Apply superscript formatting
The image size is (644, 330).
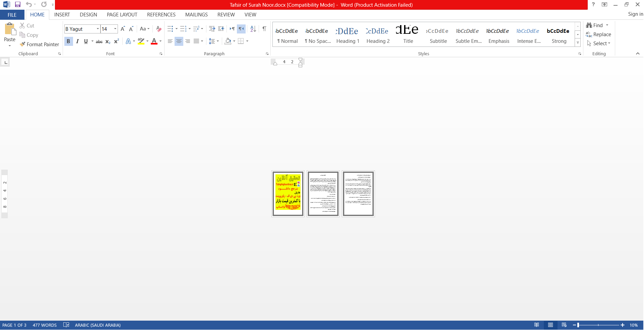click(117, 42)
